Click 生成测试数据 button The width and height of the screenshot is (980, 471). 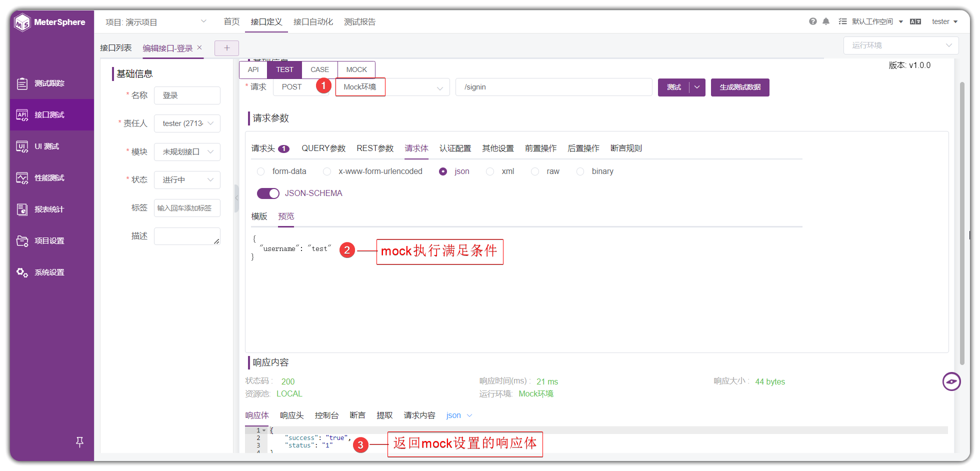click(740, 87)
